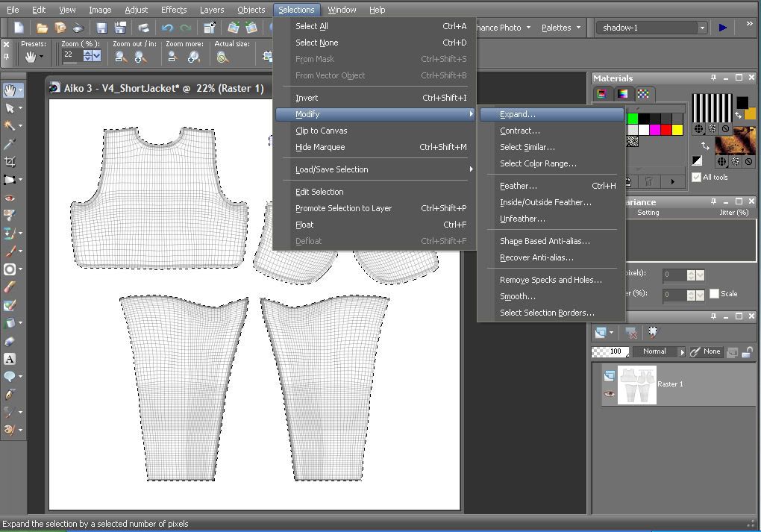Click the Red Eye tool
The height and width of the screenshot is (532, 761).
click(10, 198)
